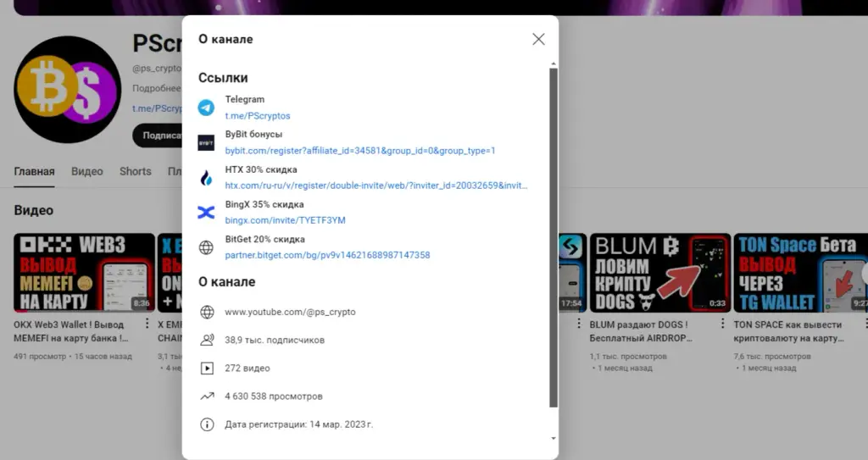The width and height of the screenshot is (868, 460).
Task: Open 'OKX Web3 Wallet ! Вывод MEMEFI' title
Action: click(71, 331)
